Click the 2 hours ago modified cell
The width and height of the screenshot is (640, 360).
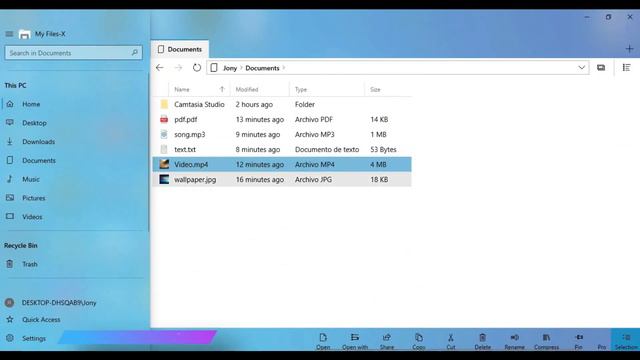point(254,104)
